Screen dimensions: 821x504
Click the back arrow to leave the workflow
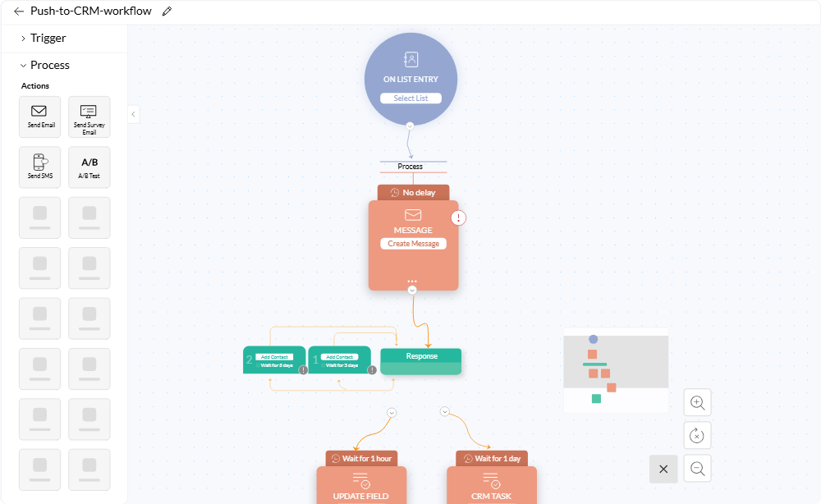click(18, 11)
